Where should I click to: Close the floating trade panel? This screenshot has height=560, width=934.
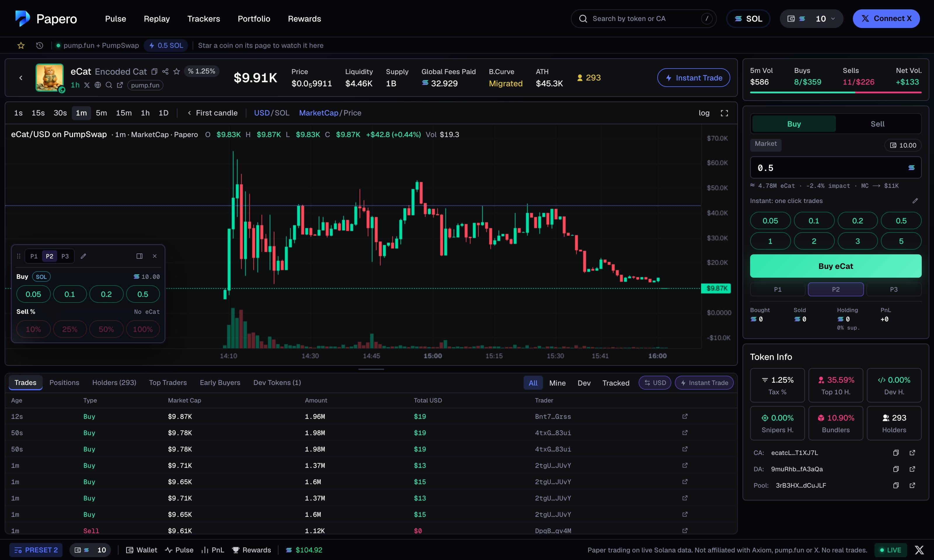click(x=155, y=256)
